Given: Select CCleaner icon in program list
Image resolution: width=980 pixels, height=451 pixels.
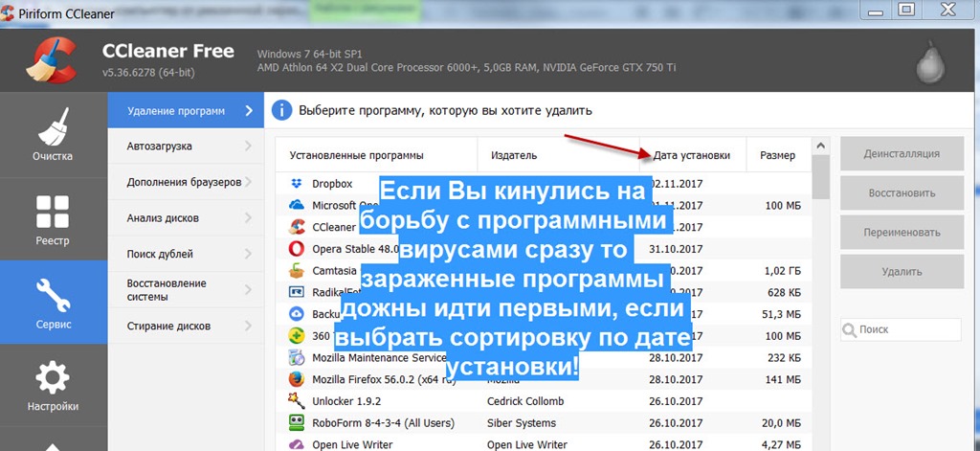Looking at the screenshot, I should pyautogui.click(x=297, y=227).
